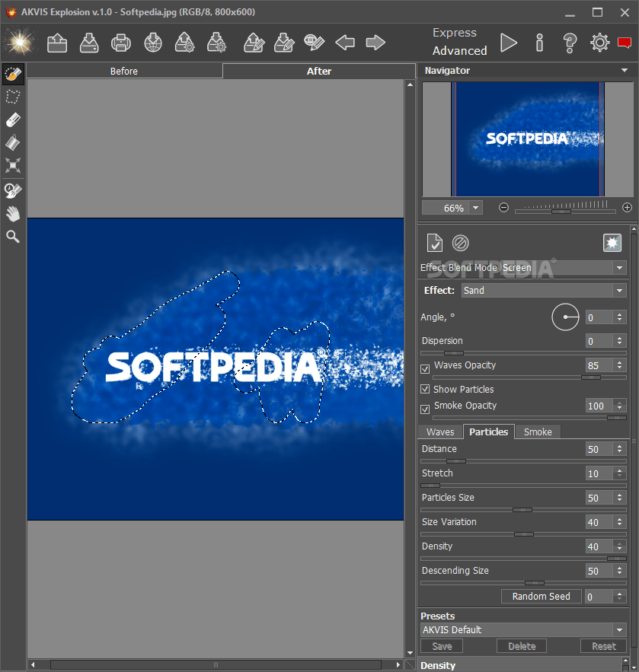Collapse the Navigator panel arrow
The width and height of the screenshot is (639, 672).
click(x=625, y=70)
